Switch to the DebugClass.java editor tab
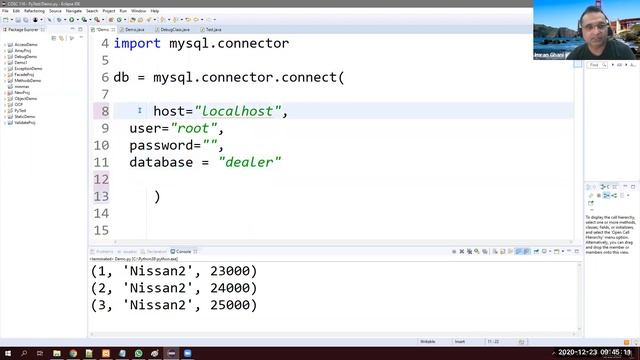 click(x=175, y=30)
